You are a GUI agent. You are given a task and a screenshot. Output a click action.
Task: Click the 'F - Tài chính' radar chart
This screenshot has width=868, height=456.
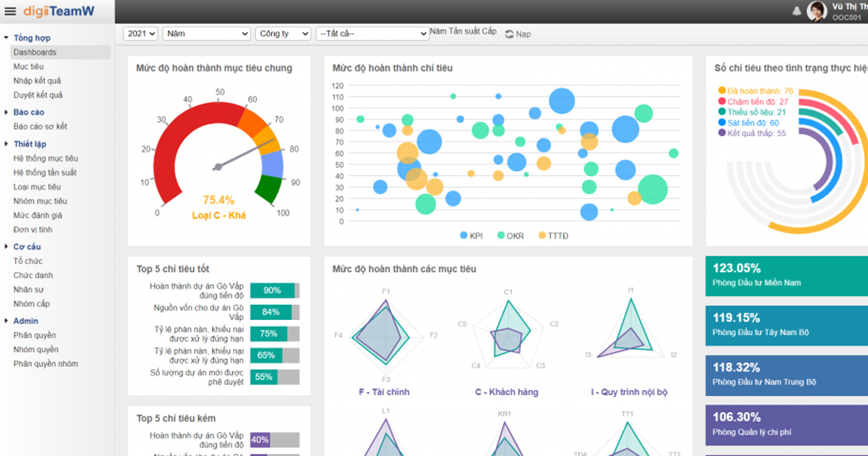coord(385,337)
